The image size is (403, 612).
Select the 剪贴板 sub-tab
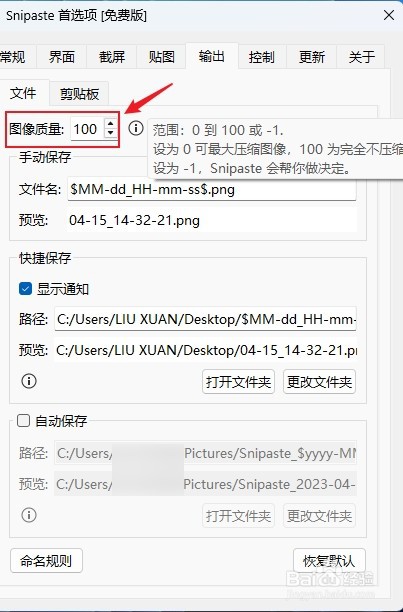(x=79, y=94)
